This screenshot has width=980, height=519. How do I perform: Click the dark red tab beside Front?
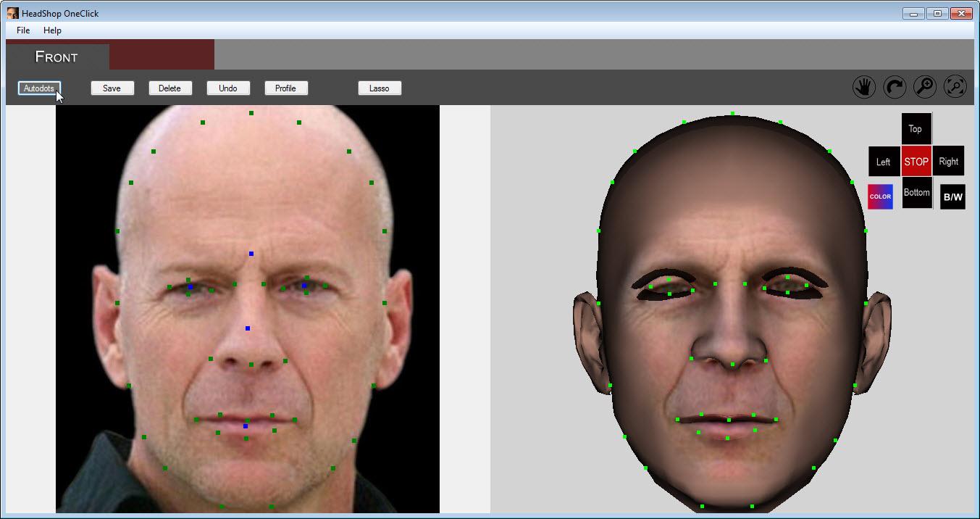tap(162, 54)
